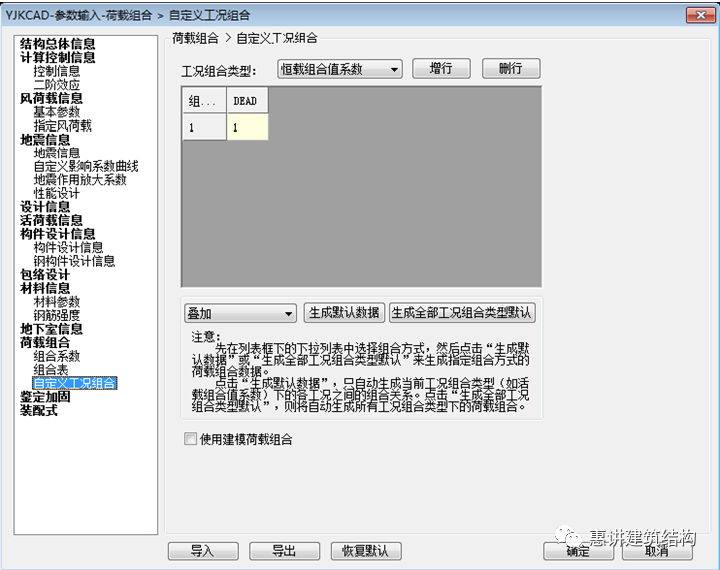Select the DEAD column header
The width and height of the screenshot is (720, 570).
(248, 101)
